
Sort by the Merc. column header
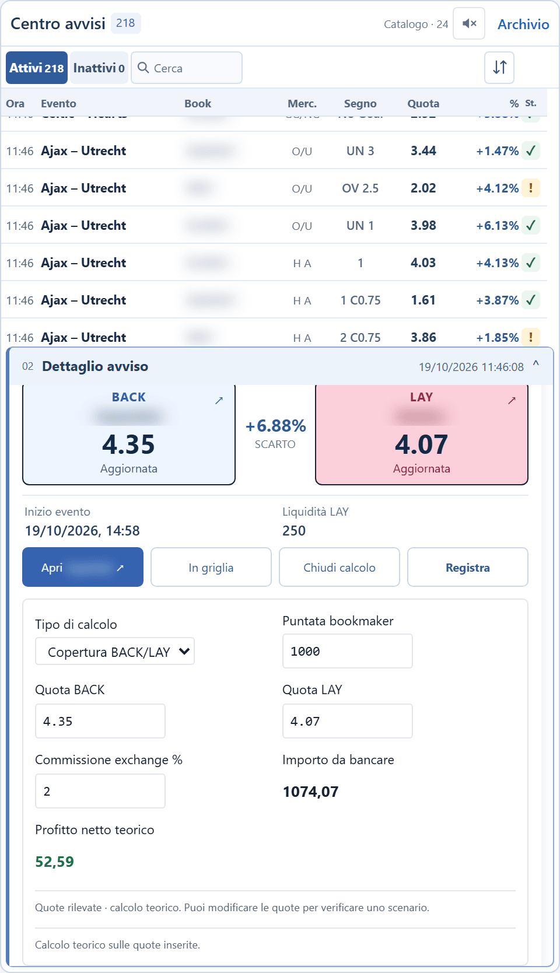[x=302, y=103]
